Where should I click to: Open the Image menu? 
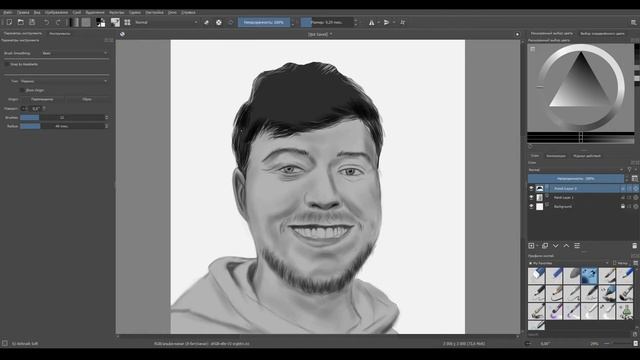[56, 12]
